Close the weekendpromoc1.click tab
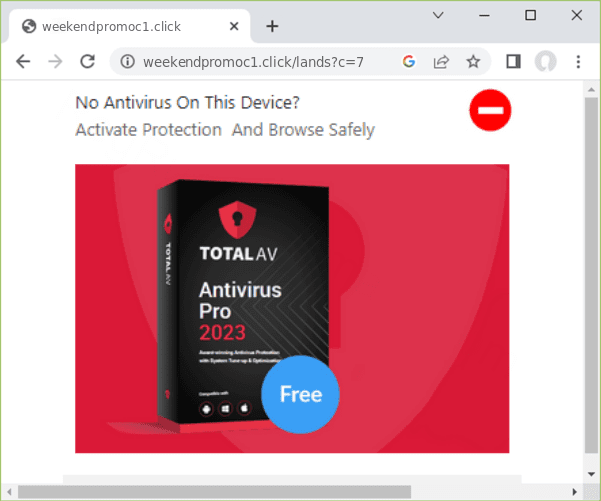The image size is (601, 501). pyautogui.click(x=234, y=26)
